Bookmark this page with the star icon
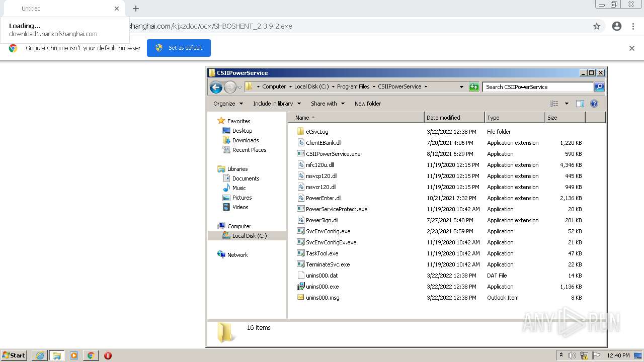Screen dimensions: 644x362 click(x=597, y=26)
